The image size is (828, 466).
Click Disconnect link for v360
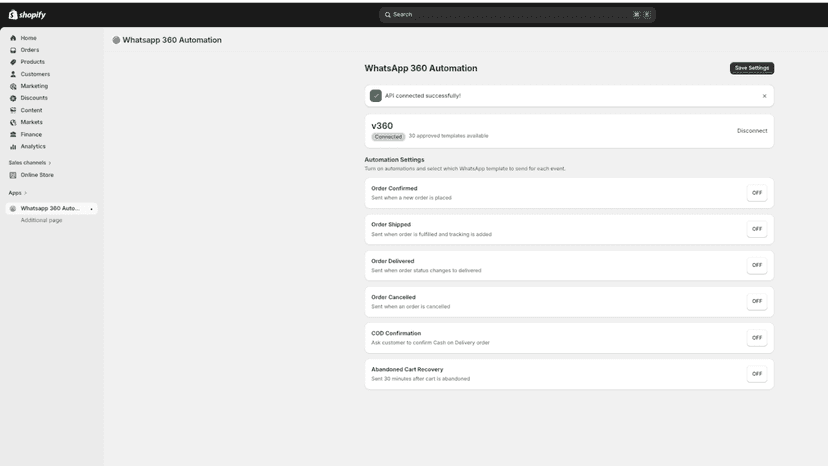[x=752, y=131]
